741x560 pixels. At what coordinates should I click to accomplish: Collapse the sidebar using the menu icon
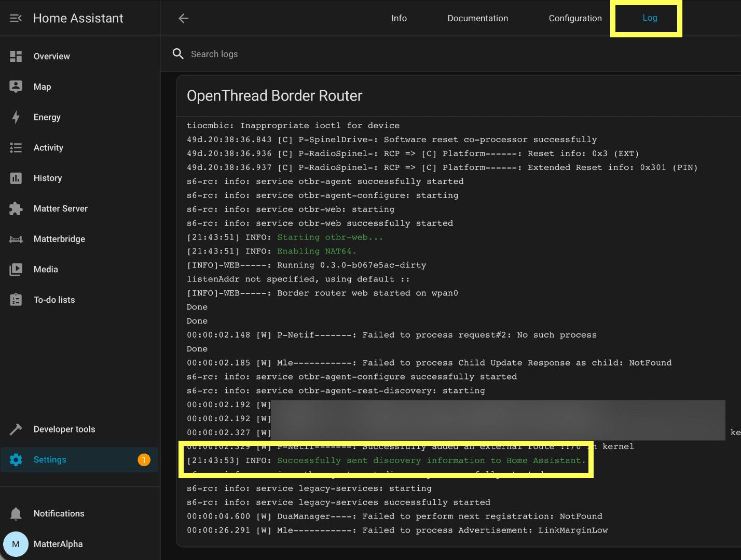(x=16, y=18)
